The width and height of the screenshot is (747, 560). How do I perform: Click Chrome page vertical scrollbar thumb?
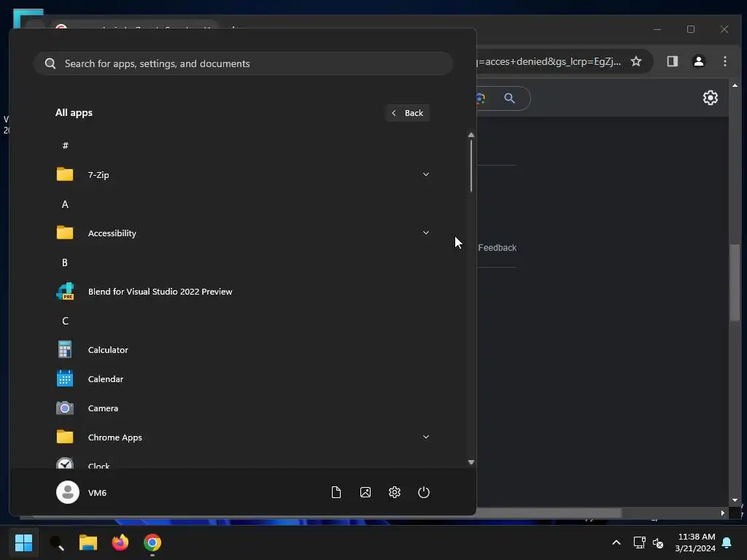(x=735, y=282)
